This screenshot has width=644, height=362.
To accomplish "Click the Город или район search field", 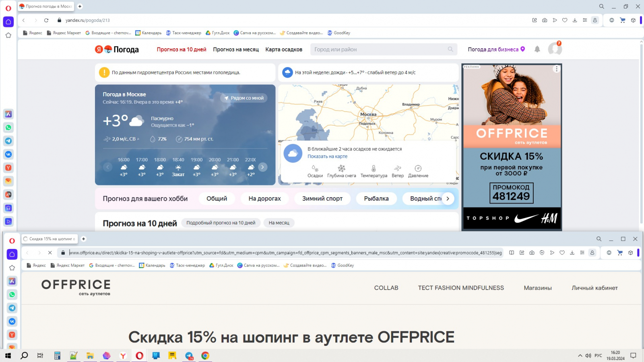I will tap(384, 49).
